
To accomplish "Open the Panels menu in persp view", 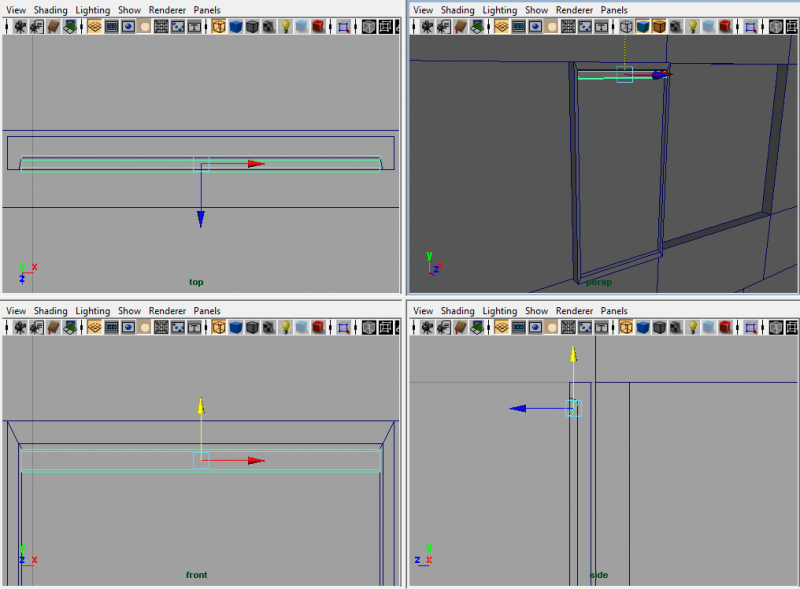I will tap(614, 10).
